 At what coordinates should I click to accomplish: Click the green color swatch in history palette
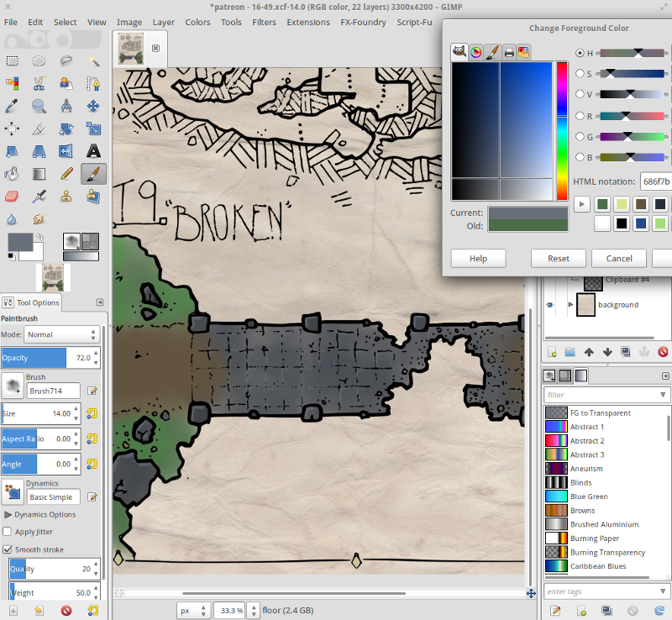click(x=601, y=203)
